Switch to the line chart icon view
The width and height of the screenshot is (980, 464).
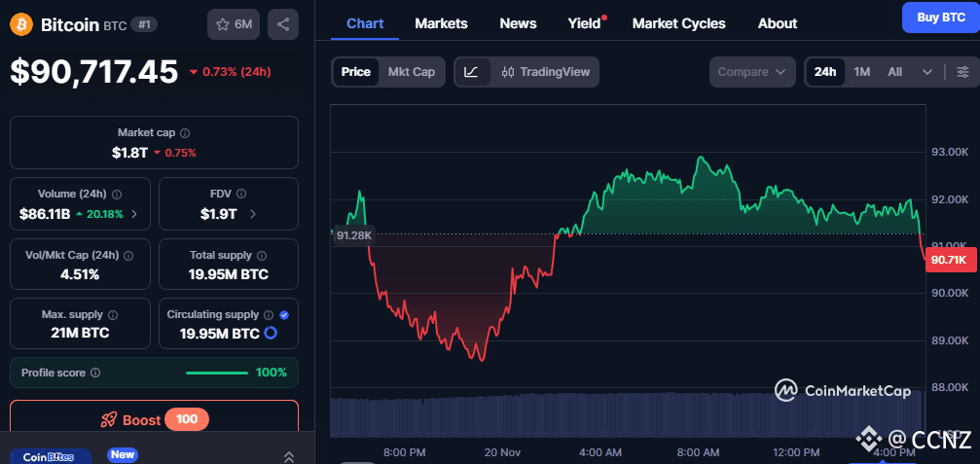472,72
